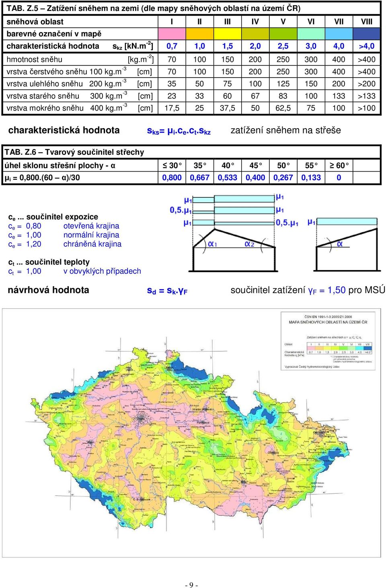Select the IV column header in sněhová oblast row
The width and height of the screenshot is (386, 588).
click(x=255, y=22)
